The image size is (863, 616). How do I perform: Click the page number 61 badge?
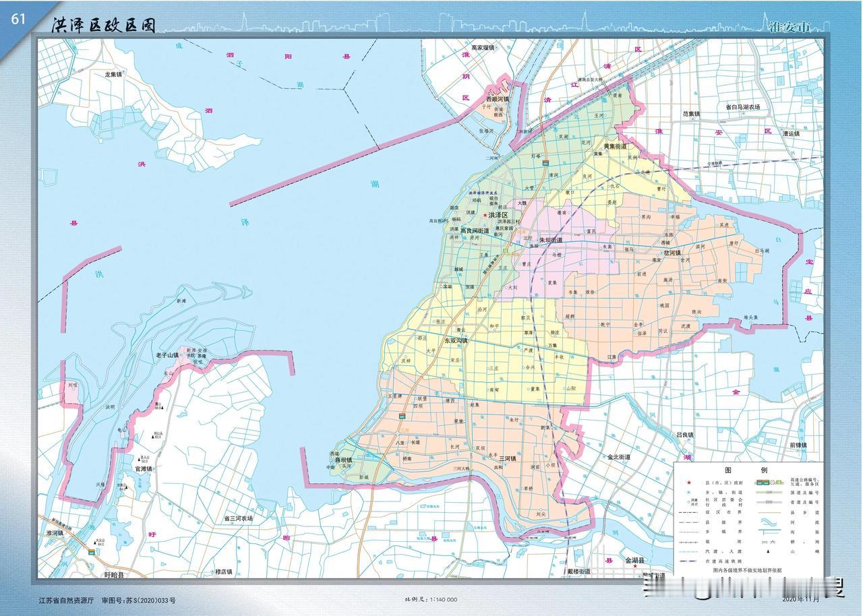point(18,19)
